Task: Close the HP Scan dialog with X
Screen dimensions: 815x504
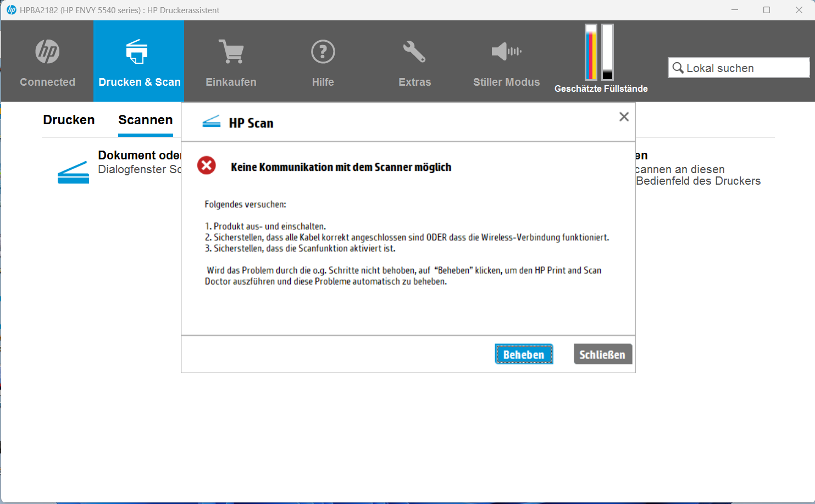Action: click(624, 117)
